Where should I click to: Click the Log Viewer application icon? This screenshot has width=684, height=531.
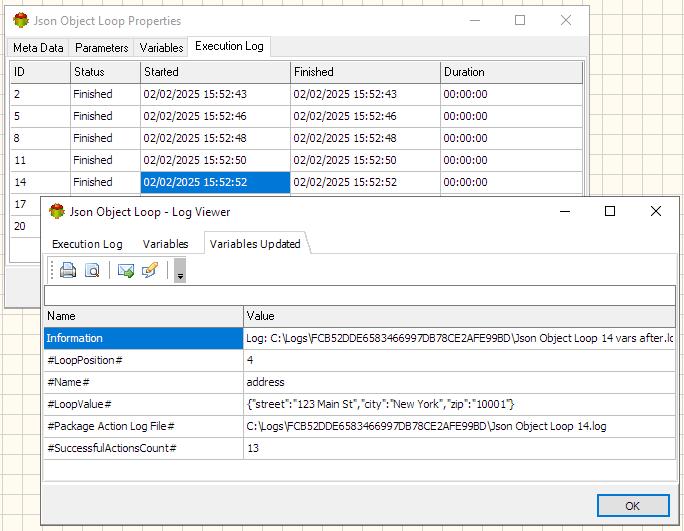click(57, 212)
